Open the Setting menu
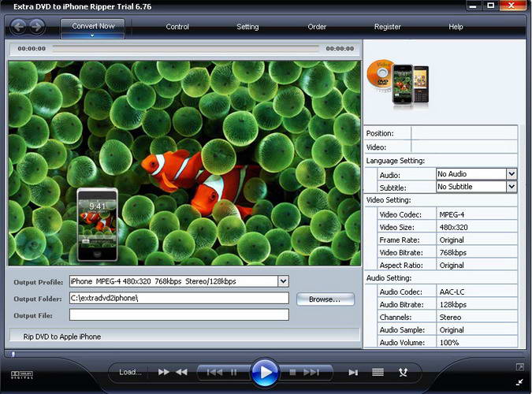This screenshot has height=394, width=532. (x=247, y=27)
